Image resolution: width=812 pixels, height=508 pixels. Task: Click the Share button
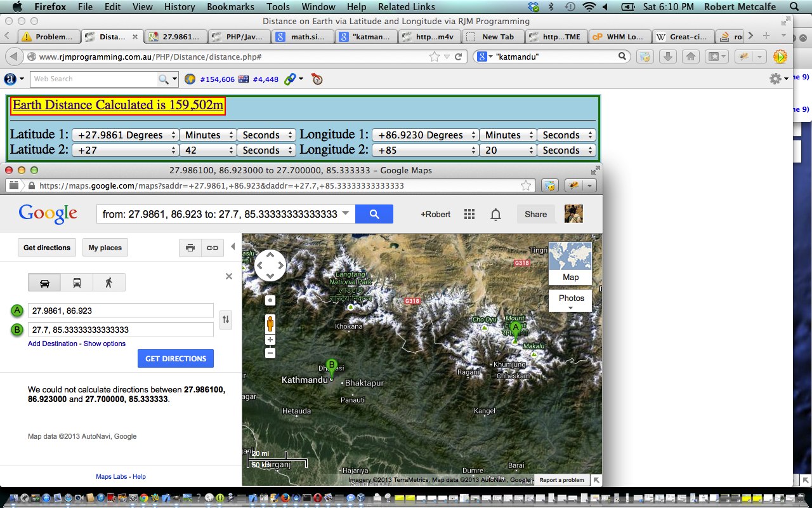coord(535,214)
